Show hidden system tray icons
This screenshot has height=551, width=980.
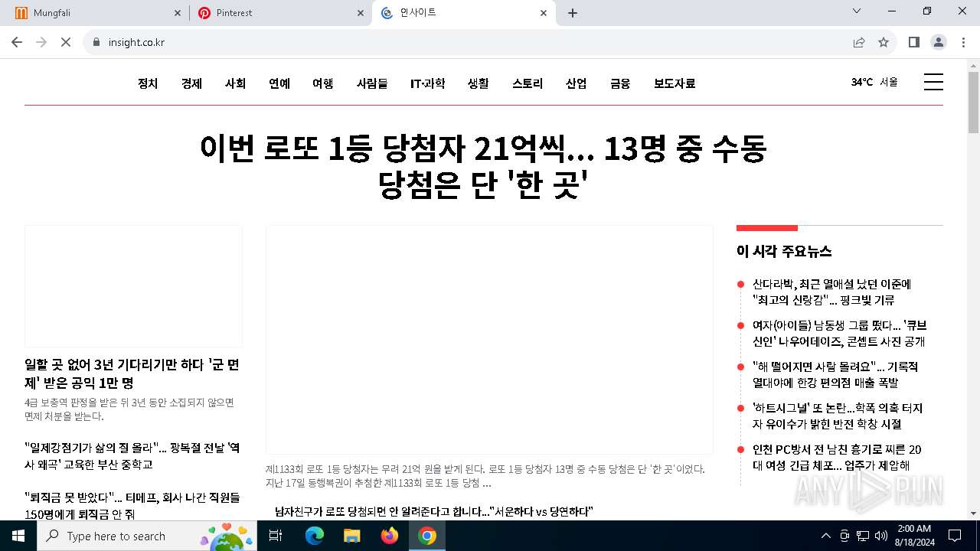pyautogui.click(x=825, y=536)
